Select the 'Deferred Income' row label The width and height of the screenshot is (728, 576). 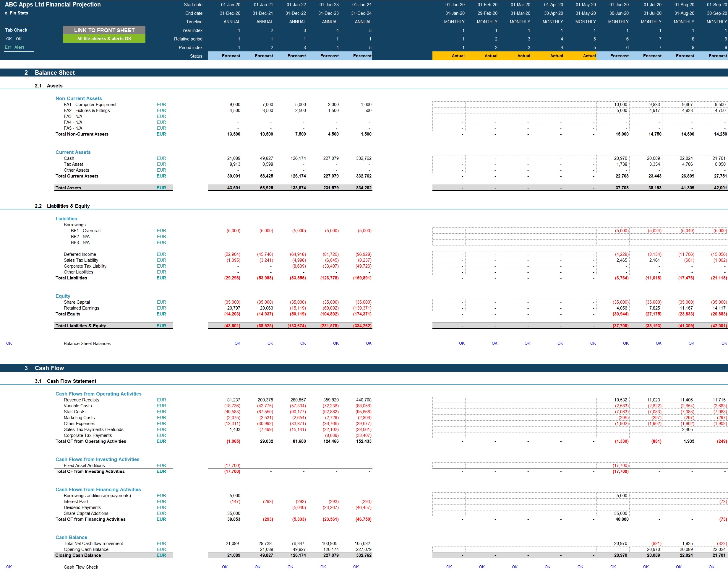click(x=80, y=254)
